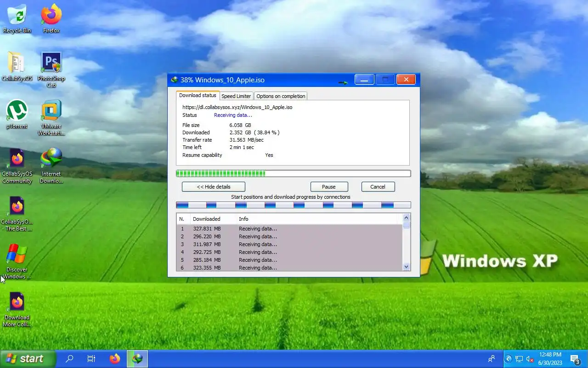Image resolution: width=588 pixels, height=368 pixels.
Task: Click the IDM download taskbar button
Action: [137, 359]
